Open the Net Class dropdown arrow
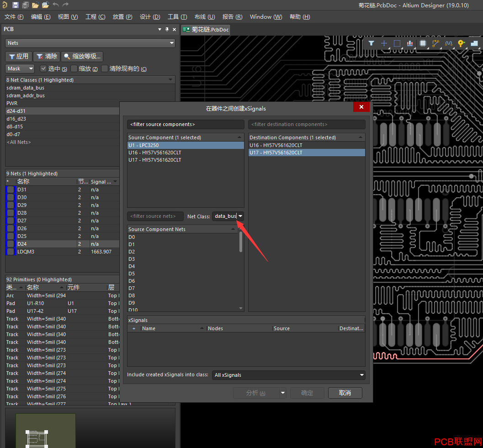 click(x=240, y=216)
